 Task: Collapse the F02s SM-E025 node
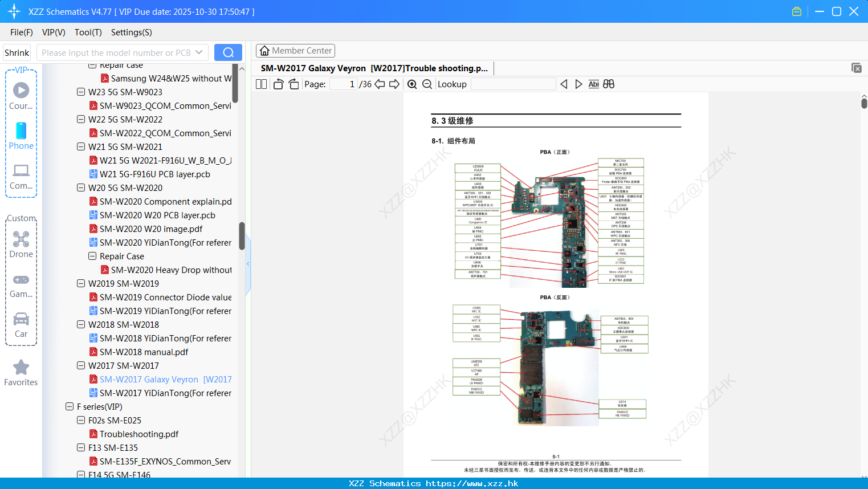click(81, 420)
